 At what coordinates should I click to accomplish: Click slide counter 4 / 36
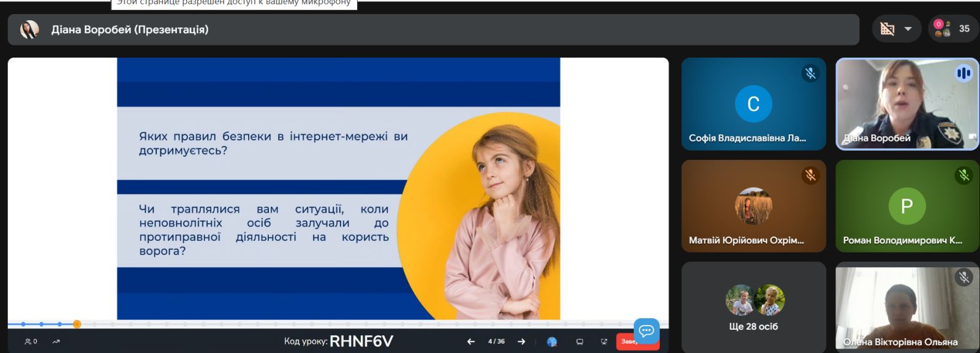coord(496,341)
